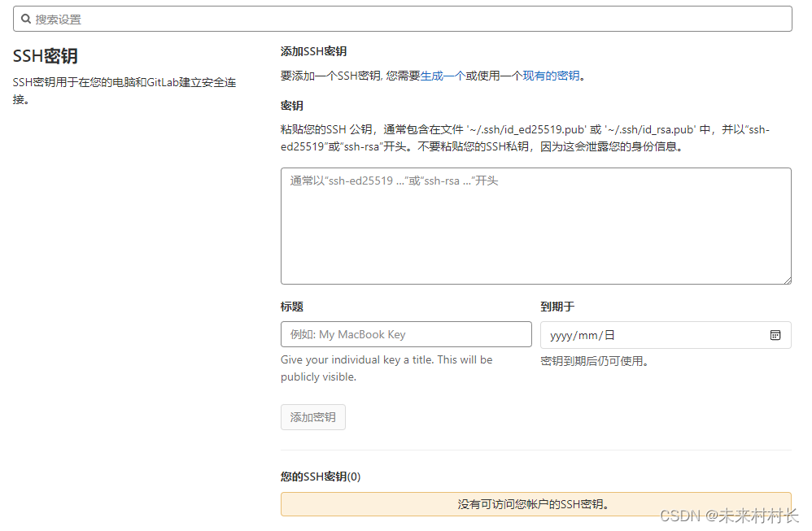Click the "Give your individual key a title" text
The width and height of the screenshot is (812, 531).
coord(387,359)
